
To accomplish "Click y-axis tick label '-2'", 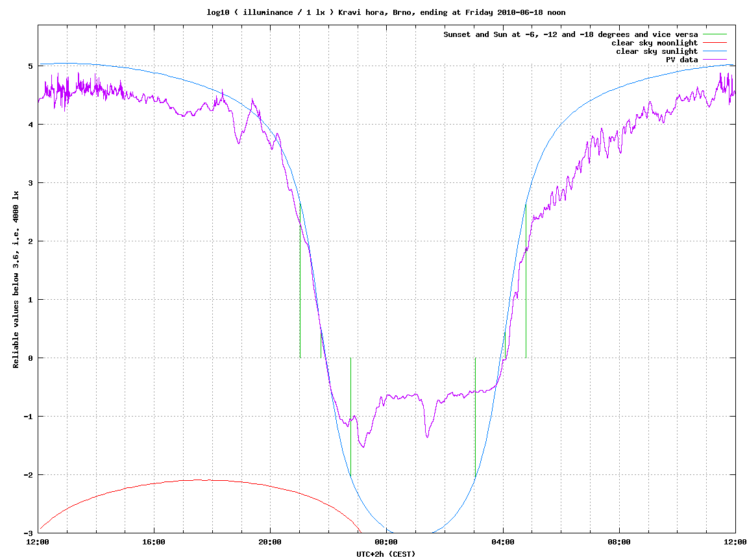I will click(29, 475).
